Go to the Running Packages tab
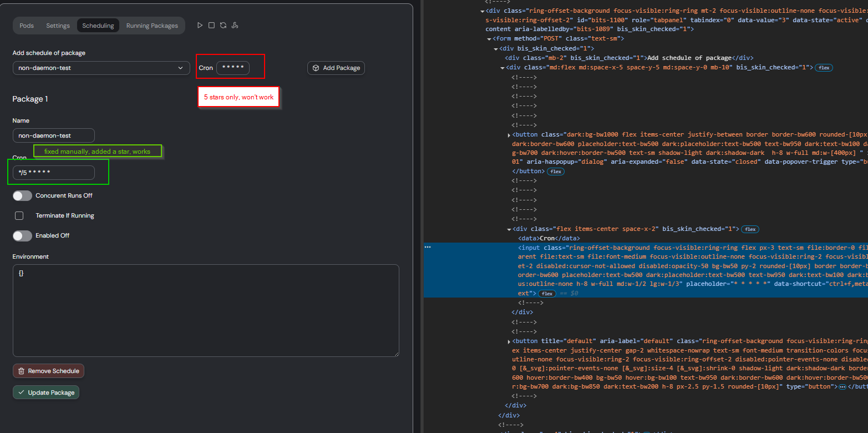The image size is (868, 433). pos(152,26)
